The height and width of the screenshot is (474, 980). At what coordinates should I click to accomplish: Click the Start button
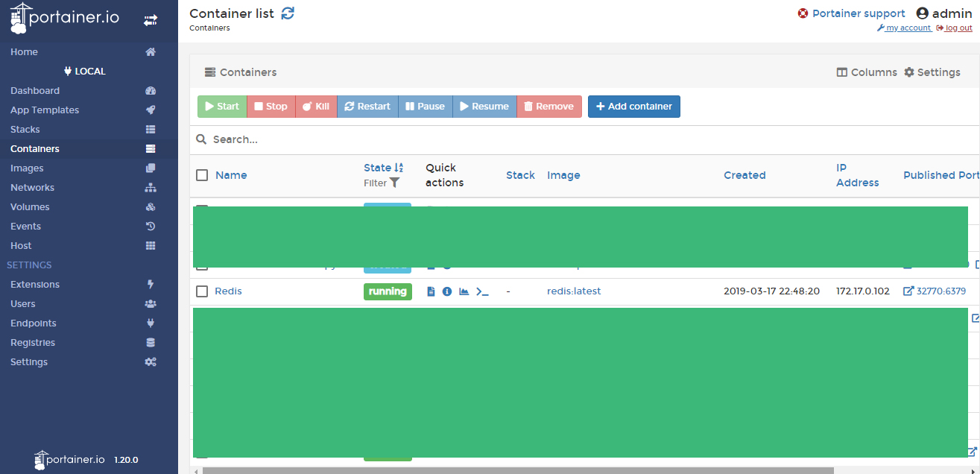tap(222, 107)
